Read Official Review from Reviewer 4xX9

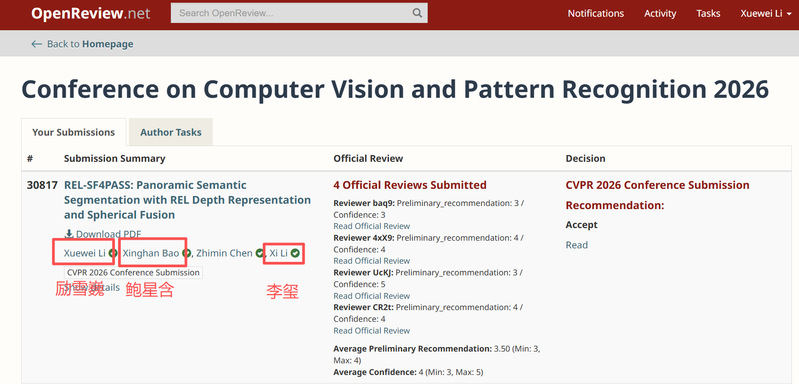pos(371,261)
